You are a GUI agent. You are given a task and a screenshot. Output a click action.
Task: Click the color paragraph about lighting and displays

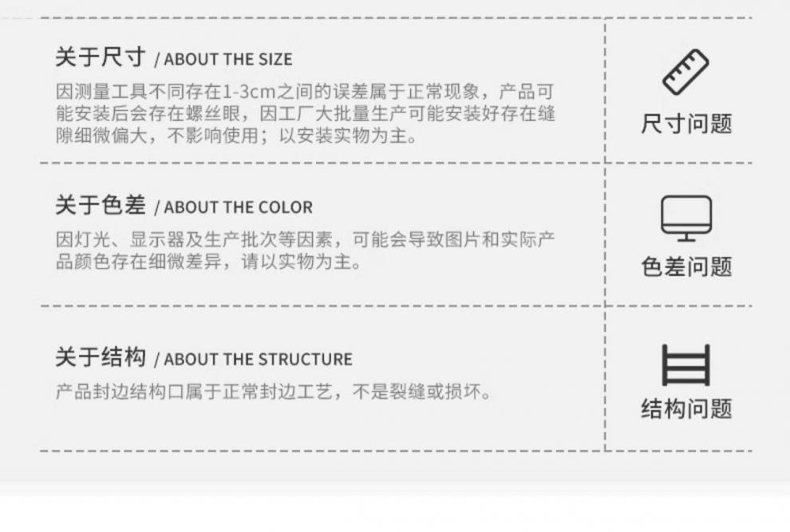click(x=305, y=250)
